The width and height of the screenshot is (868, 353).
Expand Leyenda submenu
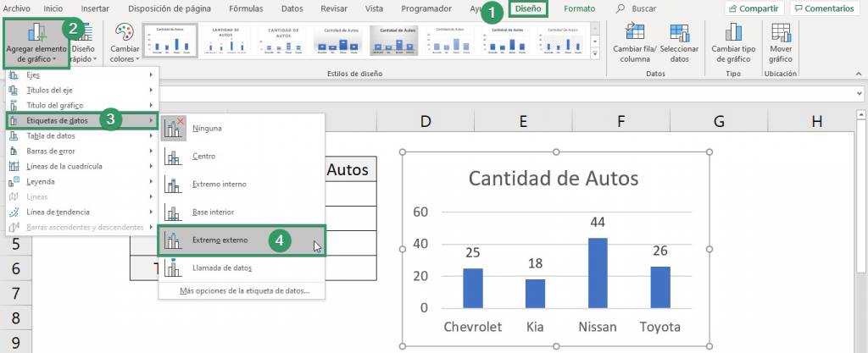click(x=82, y=181)
